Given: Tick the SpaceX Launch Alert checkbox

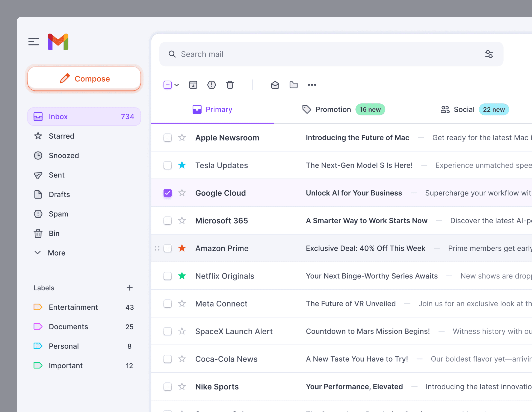Looking at the screenshot, I should 168,331.
